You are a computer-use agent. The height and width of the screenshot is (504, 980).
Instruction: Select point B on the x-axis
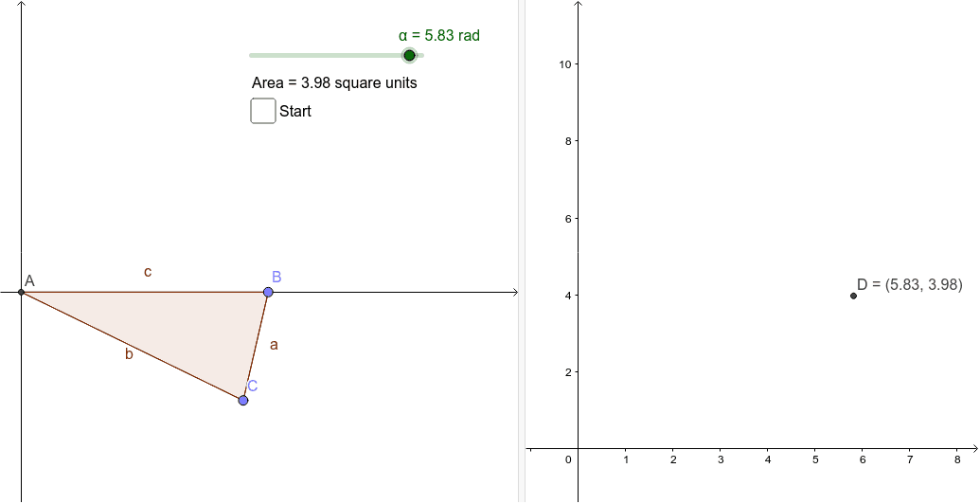click(268, 292)
